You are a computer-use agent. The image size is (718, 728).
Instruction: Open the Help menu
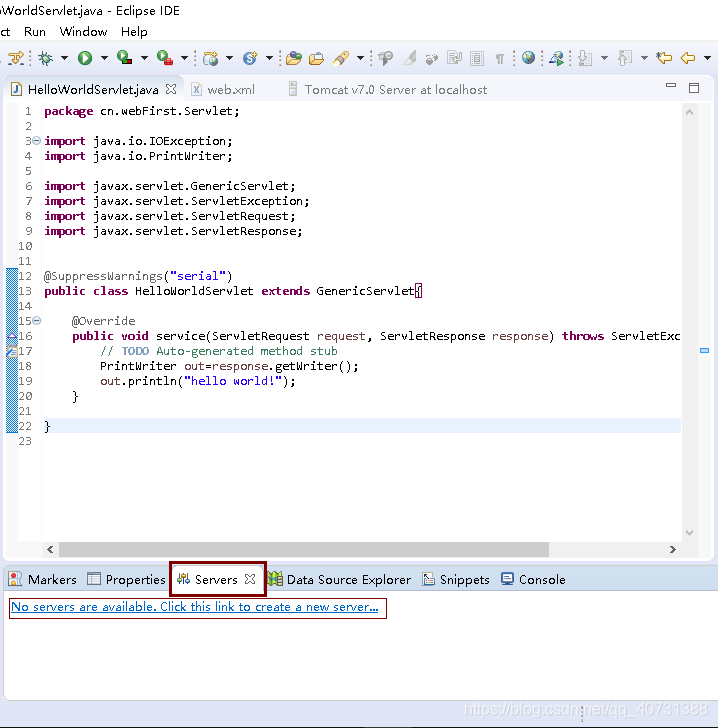click(134, 32)
